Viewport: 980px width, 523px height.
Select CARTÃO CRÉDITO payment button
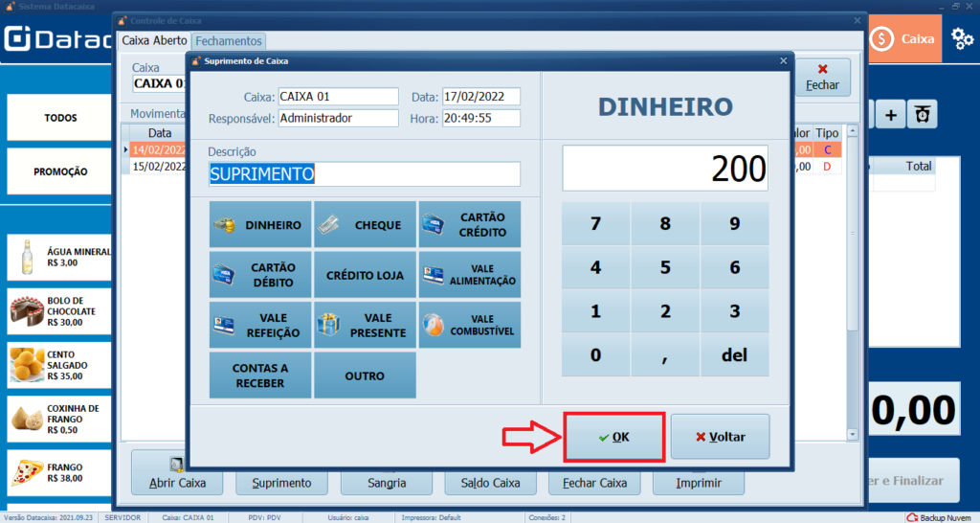pos(469,224)
